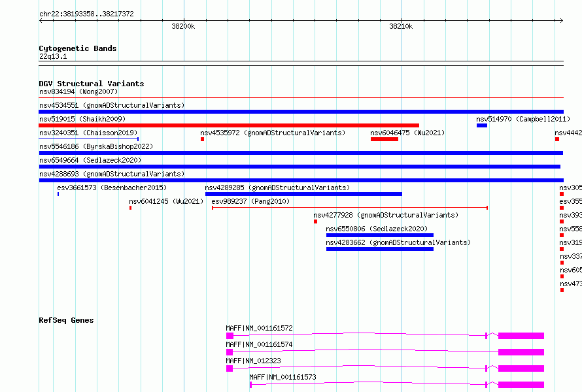Image resolution: width=582 pixels, height=392 pixels.
Task: Click the last exon block of MAFF NM_001161573
Action: 521,385
